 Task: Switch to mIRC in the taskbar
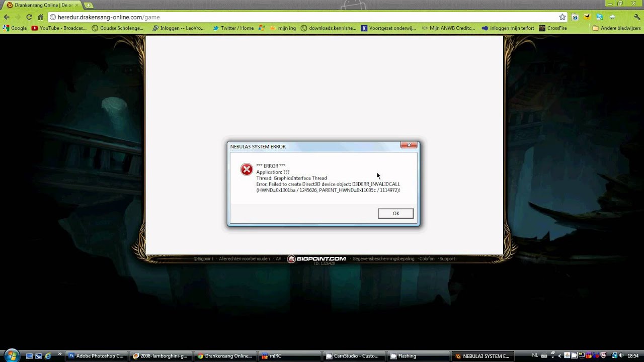click(x=289, y=356)
